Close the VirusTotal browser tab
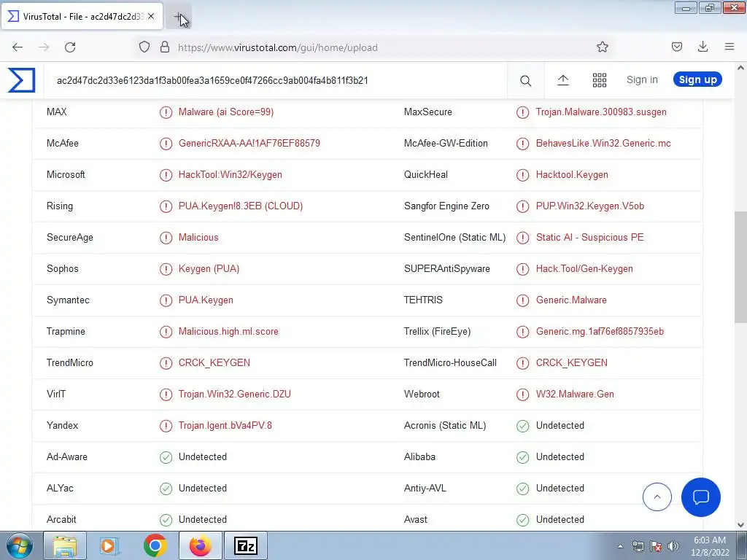Screen dimensions: 747x560 151,16
